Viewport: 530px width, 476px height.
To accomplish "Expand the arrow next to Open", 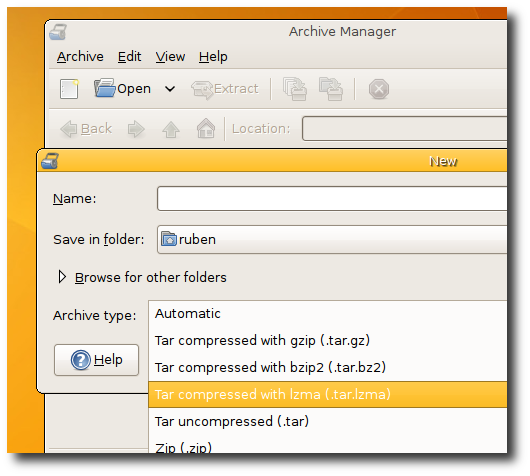I will (170, 89).
